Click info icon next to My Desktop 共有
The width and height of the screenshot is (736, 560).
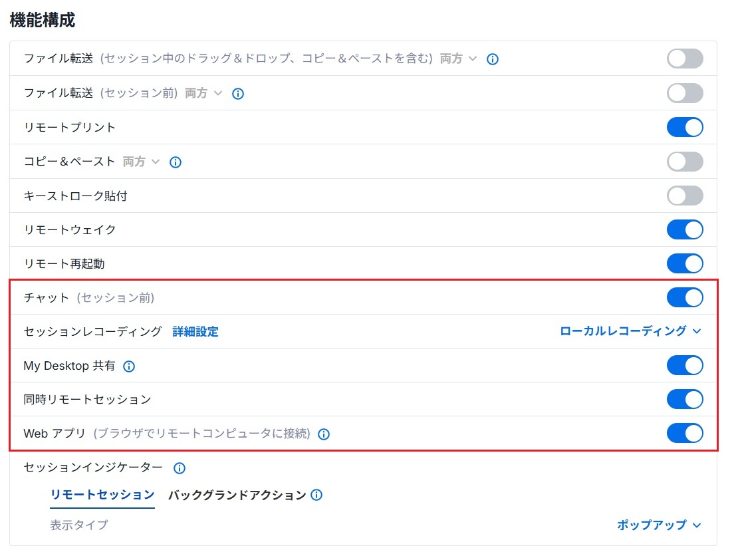(x=129, y=366)
